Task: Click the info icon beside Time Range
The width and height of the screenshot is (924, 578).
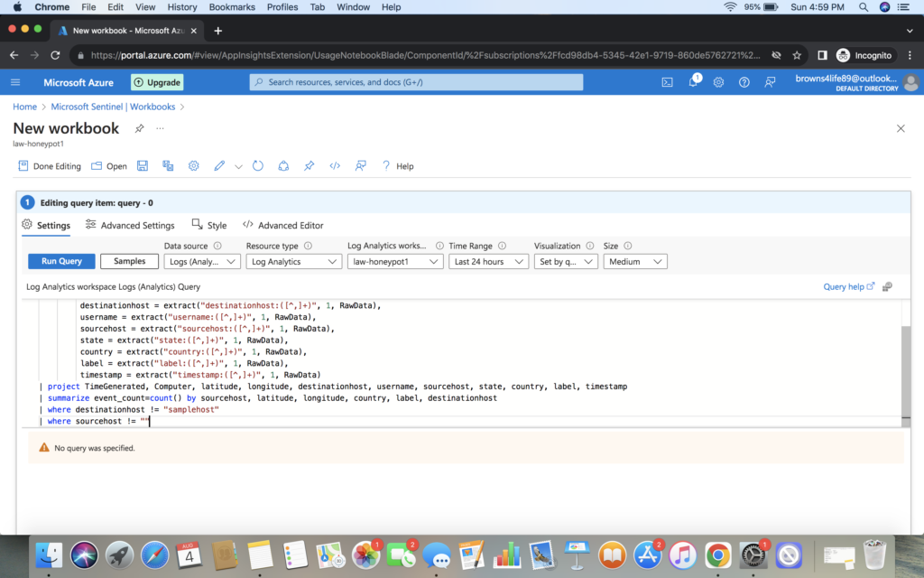Action: (x=502, y=246)
